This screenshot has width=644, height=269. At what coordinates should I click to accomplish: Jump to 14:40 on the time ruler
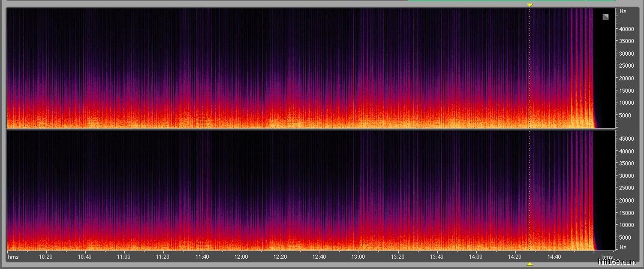coord(554,256)
